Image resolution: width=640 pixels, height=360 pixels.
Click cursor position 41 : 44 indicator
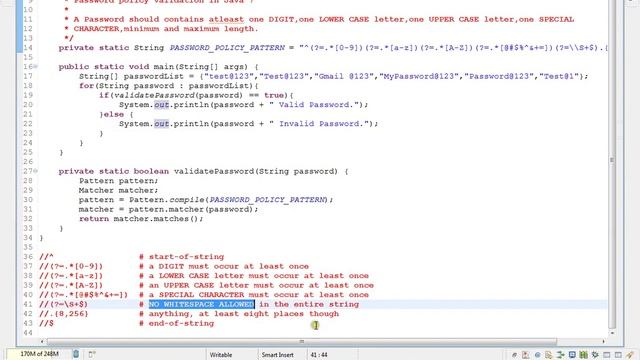pyautogui.click(x=319, y=355)
